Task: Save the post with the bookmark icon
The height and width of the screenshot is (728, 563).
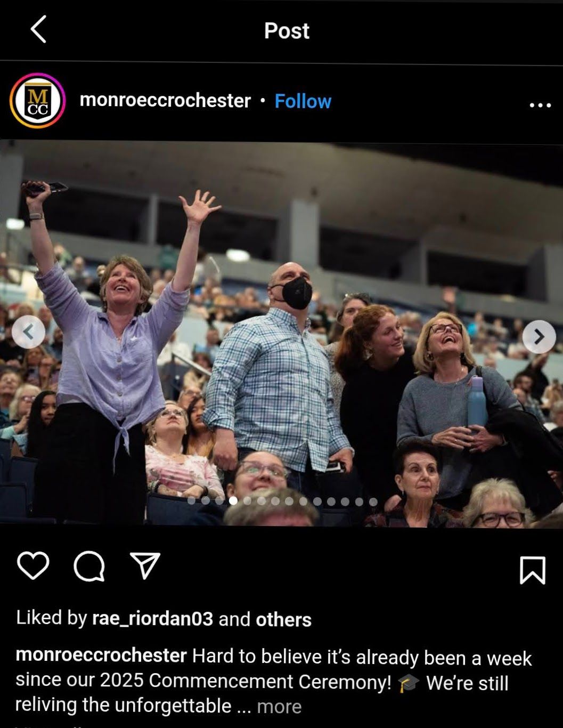Action: (532, 570)
